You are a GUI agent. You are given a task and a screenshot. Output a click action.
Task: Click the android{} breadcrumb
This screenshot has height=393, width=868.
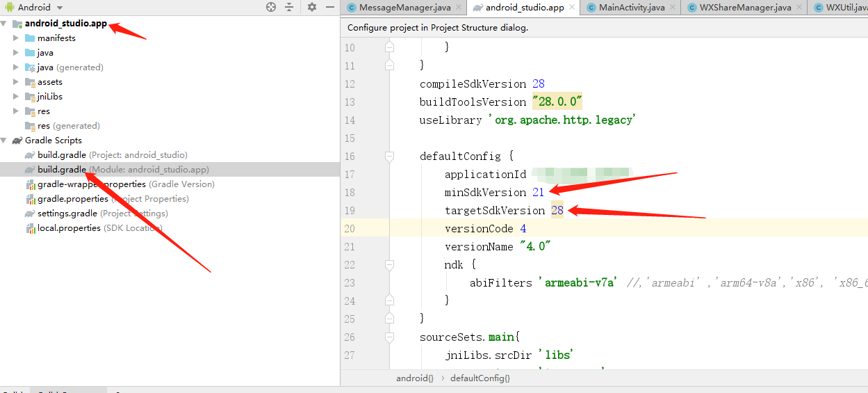click(x=415, y=378)
